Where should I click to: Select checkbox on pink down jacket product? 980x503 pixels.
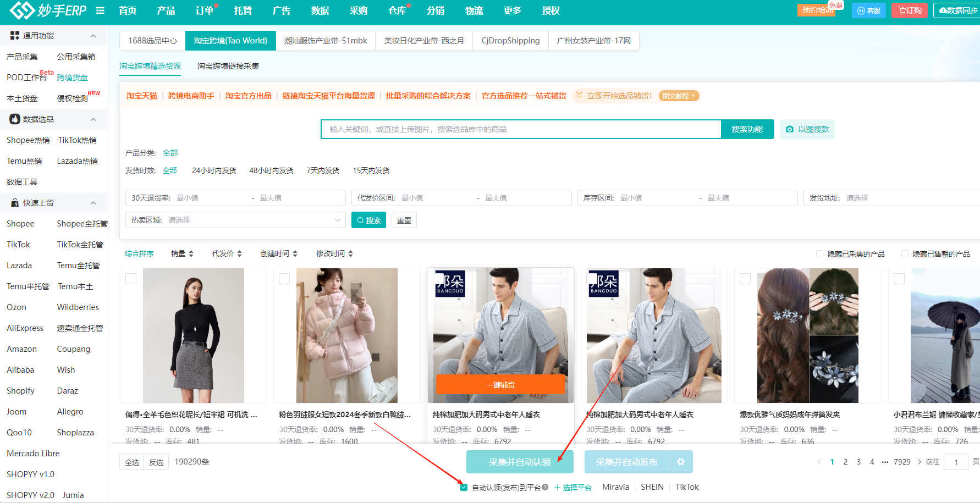284,279
